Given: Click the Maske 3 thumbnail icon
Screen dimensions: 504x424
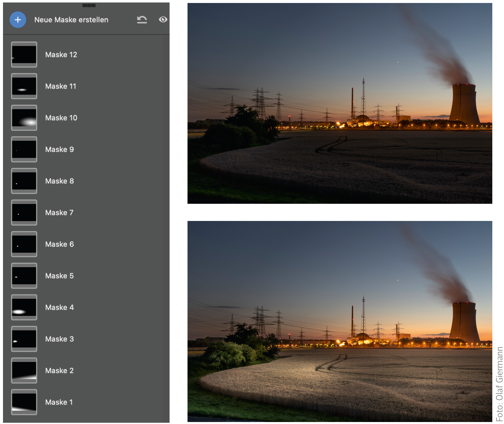Looking at the screenshot, I should [x=24, y=339].
